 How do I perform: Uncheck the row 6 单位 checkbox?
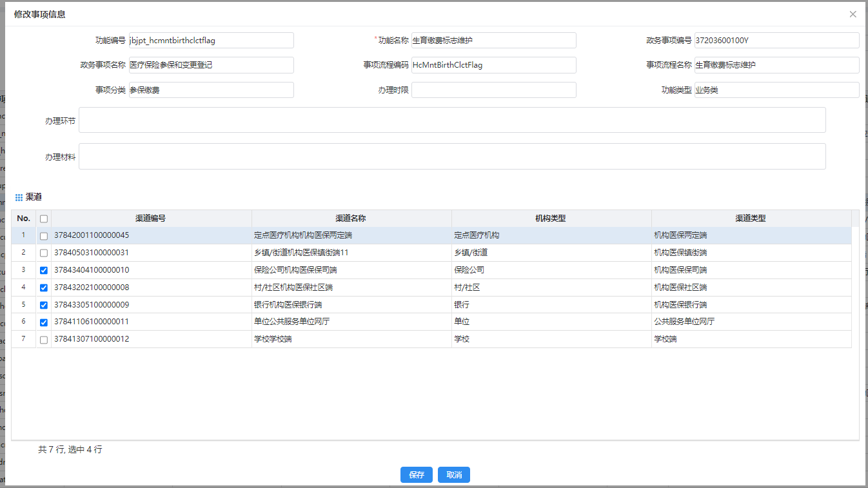point(44,322)
